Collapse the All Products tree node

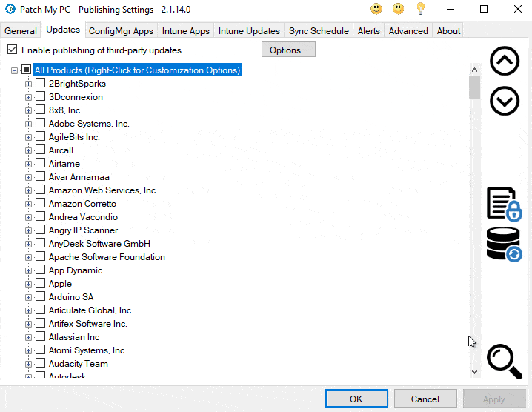point(14,70)
